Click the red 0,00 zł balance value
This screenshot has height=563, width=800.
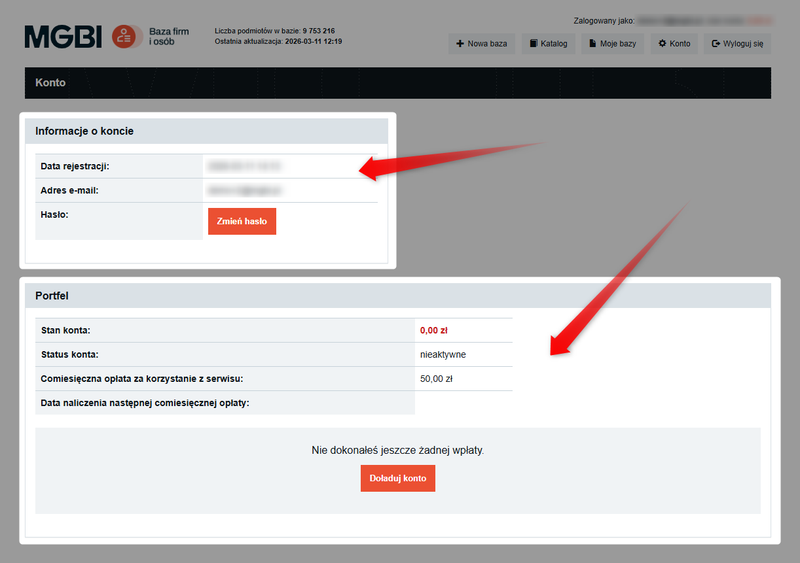(x=436, y=330)
